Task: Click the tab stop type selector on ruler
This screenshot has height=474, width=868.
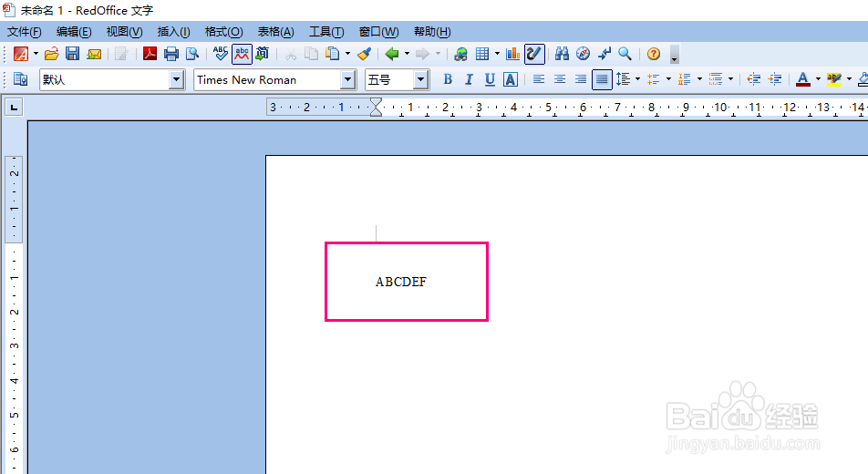Action: click(14, 107)
